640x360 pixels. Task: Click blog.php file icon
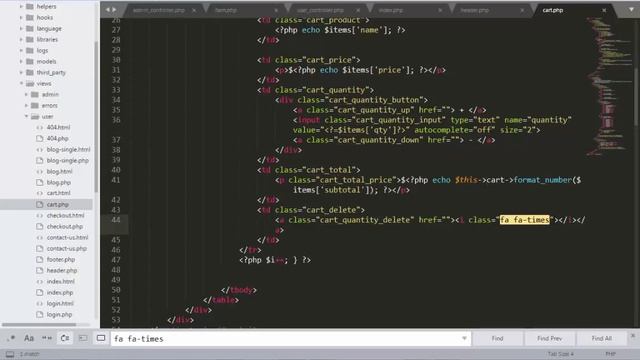40,182
